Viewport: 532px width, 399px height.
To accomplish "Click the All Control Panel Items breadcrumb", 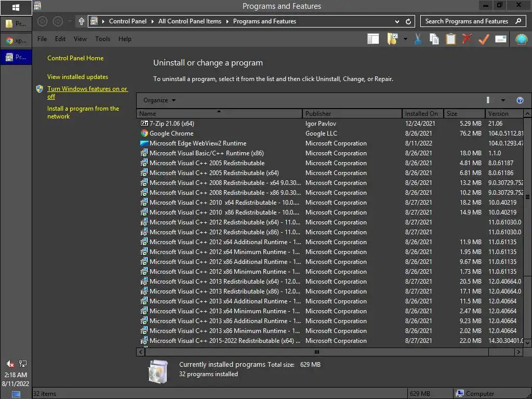I will (190, 21).
